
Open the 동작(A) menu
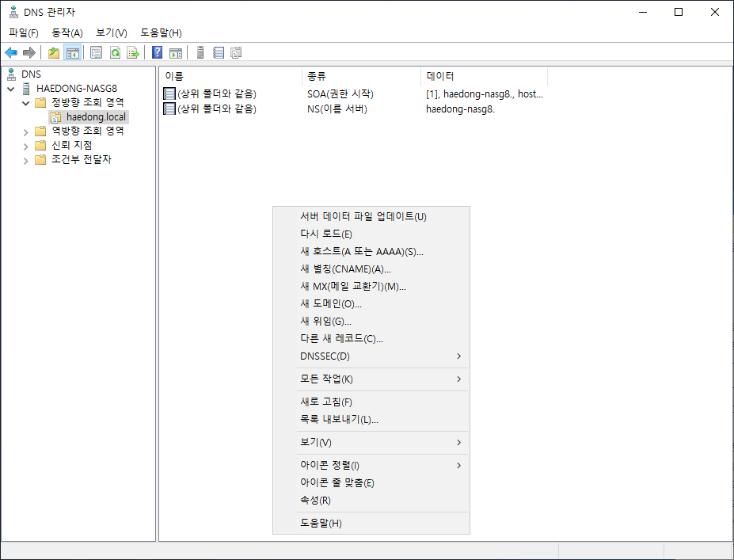click(x=67, y=32)
